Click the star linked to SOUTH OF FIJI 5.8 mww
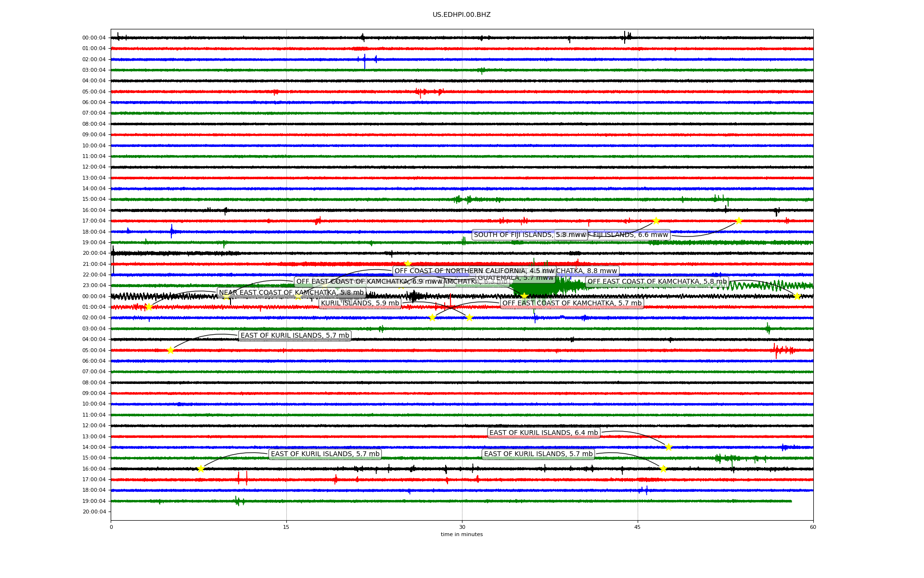The width and height of the screenshot is (924, 578). [x=655, y=221]
